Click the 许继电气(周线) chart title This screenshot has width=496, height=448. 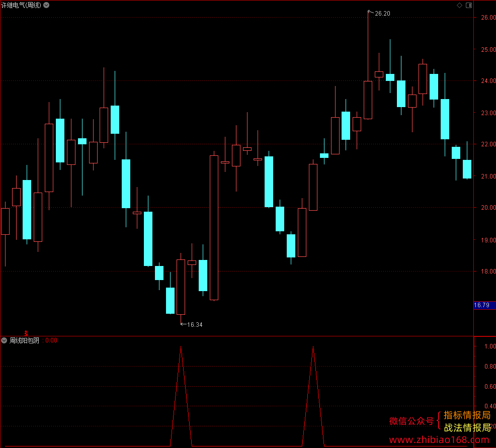(21, 5)
